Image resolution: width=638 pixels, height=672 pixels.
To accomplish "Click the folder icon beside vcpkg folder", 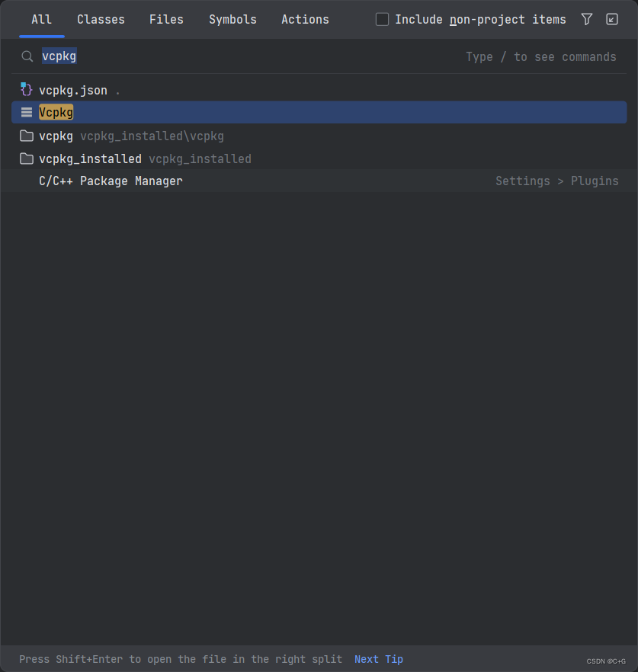I will tap(27, 136).
